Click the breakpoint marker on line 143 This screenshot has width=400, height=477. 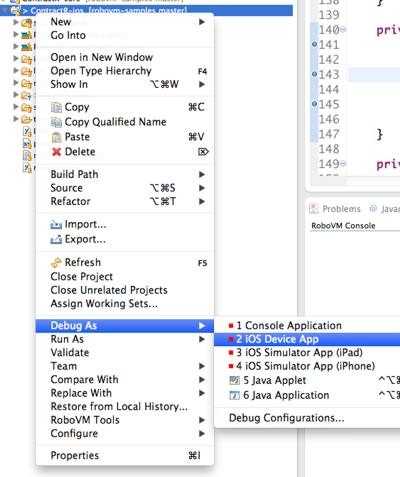[x=314, y=74]
